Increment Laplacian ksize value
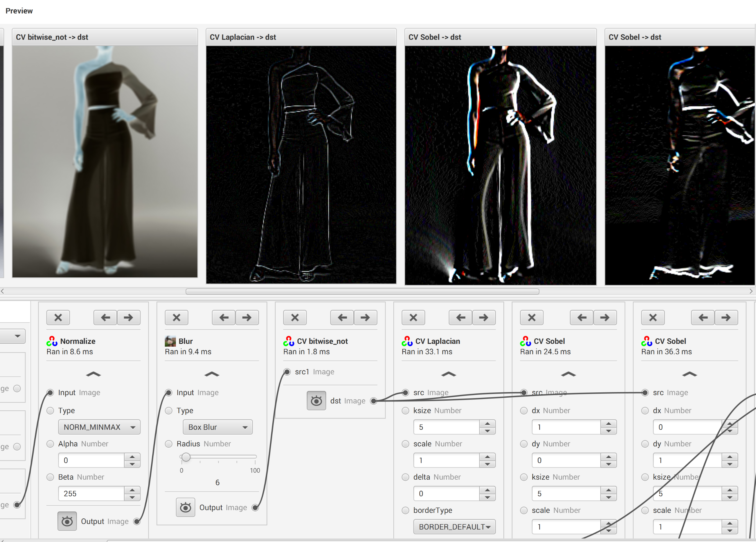 coord(487,424)
